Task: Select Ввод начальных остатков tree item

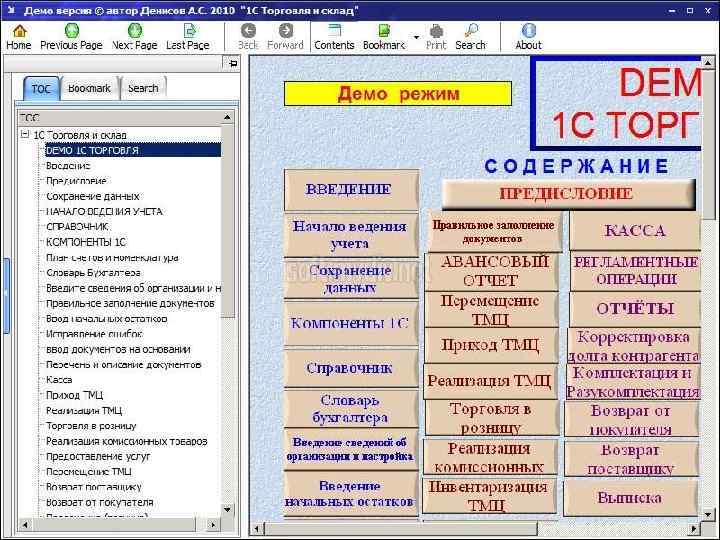Action: pos(107,319)
